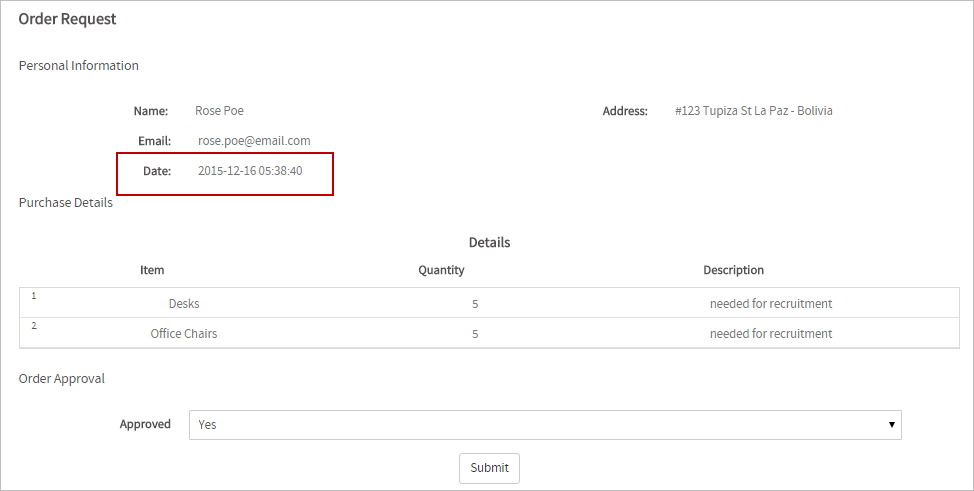Click the Office Chairs item cell

[184, 333]
